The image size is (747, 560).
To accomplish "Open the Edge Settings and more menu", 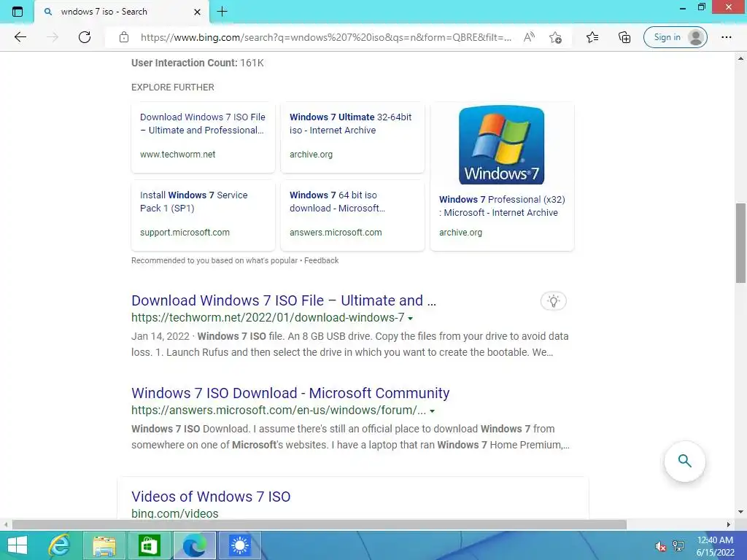I will 726,37.
